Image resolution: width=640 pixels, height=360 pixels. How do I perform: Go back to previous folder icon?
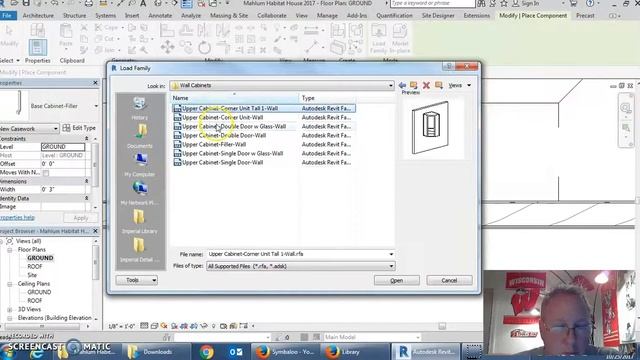coord(402,85)
